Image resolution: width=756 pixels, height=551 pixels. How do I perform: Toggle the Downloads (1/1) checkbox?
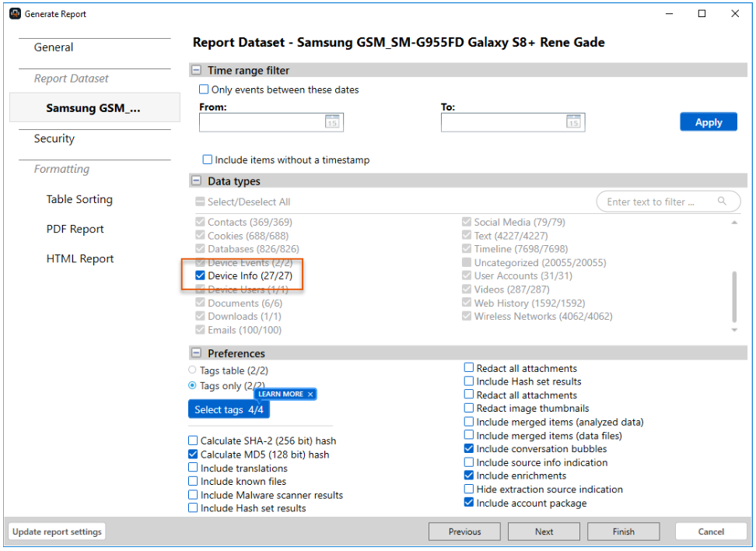200,316
